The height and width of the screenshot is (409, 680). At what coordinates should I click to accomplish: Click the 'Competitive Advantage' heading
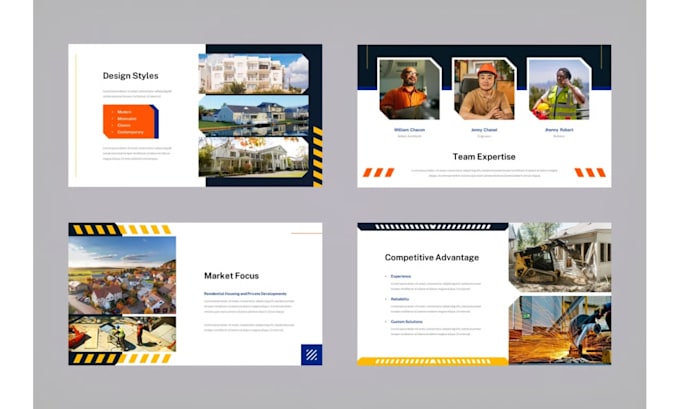click(432, 257)
